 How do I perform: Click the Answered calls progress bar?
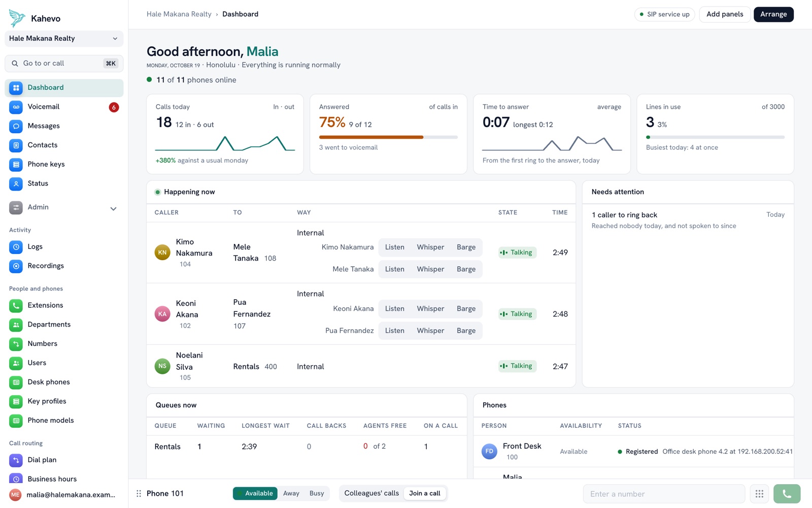click(x=388, y=137)
